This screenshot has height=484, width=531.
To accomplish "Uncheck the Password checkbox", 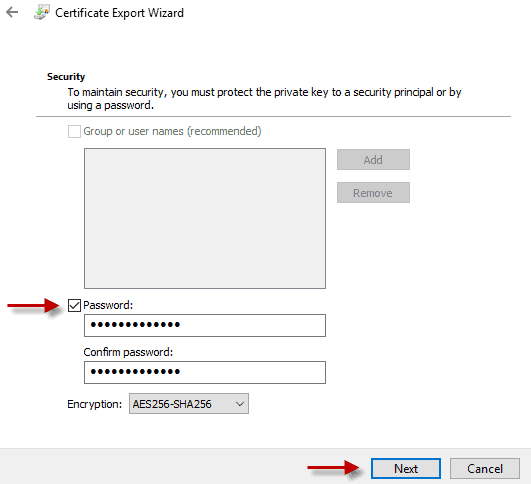I will 74,305.
